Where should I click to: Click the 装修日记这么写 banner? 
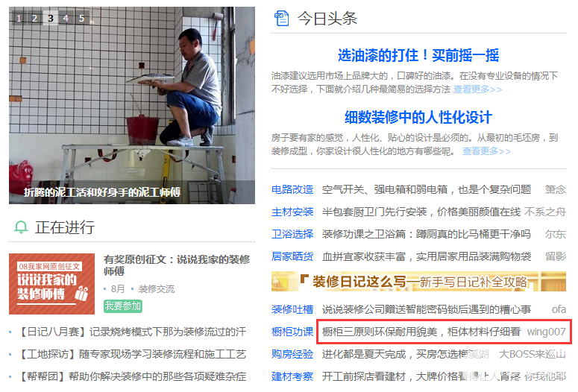[418, 282]
